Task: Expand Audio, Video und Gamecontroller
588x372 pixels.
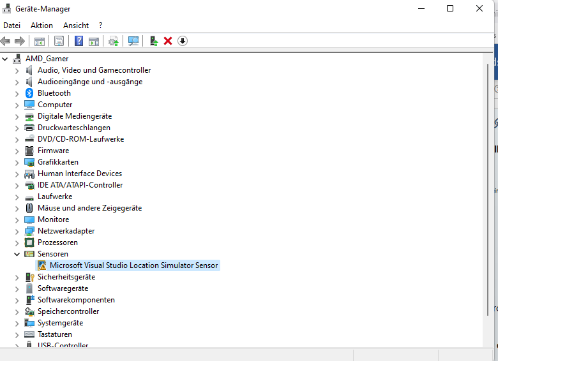Action: [x=17, y=70]
